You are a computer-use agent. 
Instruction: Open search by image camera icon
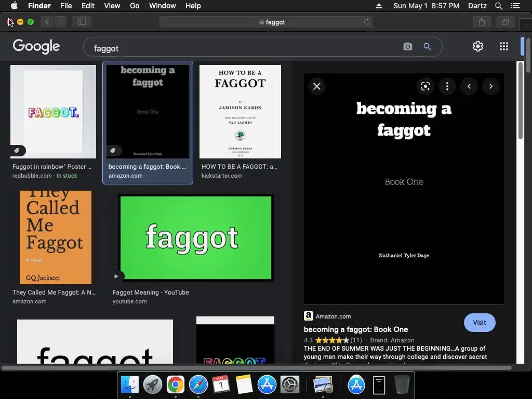tap(408, 46)
